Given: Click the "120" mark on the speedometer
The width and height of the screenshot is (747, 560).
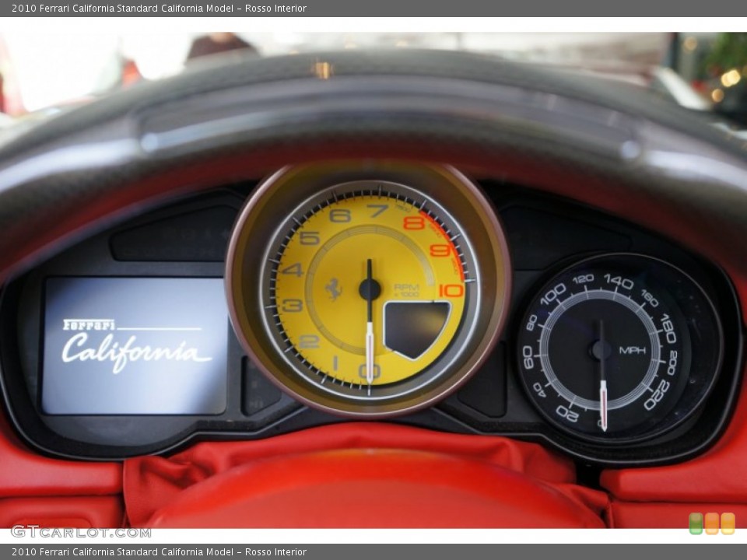Looking at the screenshot, I should [x=583, y=279].
